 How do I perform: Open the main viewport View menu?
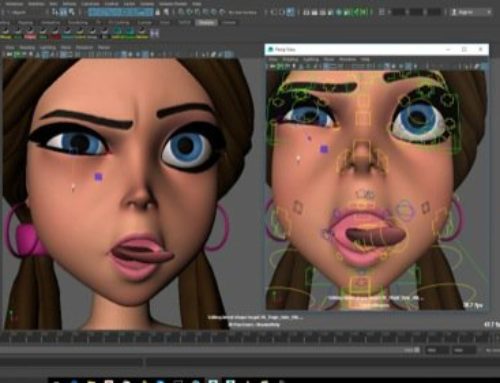[10, 48]
